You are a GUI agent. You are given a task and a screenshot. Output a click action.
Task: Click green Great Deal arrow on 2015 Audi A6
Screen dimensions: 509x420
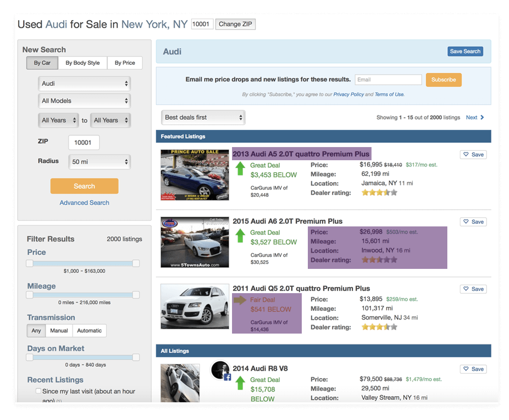click(240, 236)
